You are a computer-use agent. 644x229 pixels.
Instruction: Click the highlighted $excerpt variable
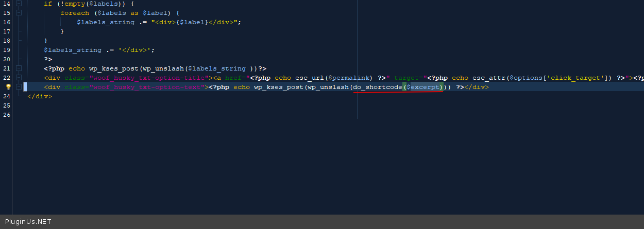coord(423,87)
